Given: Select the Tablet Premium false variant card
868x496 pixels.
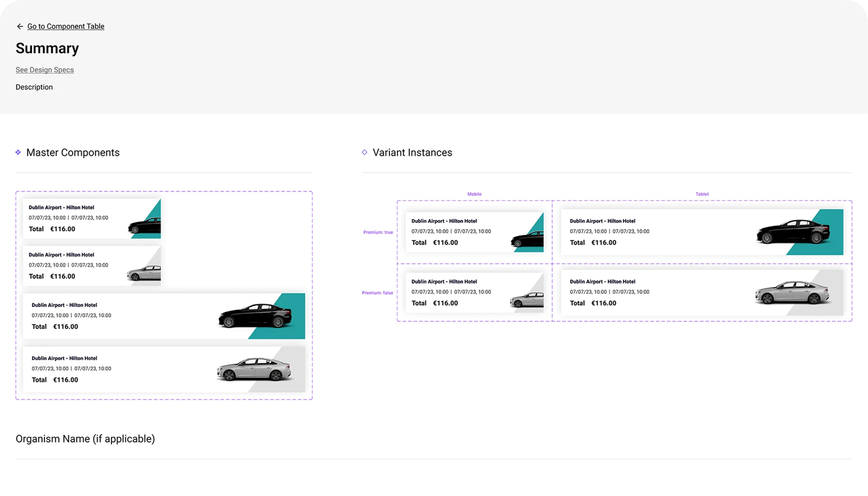Looking at the screenshot, I should tap(702, 293).
